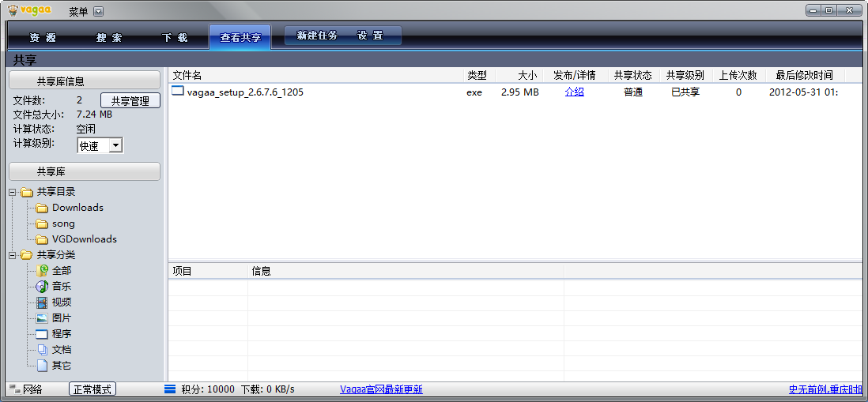This screenshot has height=402, width=868.
Task: Click the 图片 picture icon
Action: [42, 318]
